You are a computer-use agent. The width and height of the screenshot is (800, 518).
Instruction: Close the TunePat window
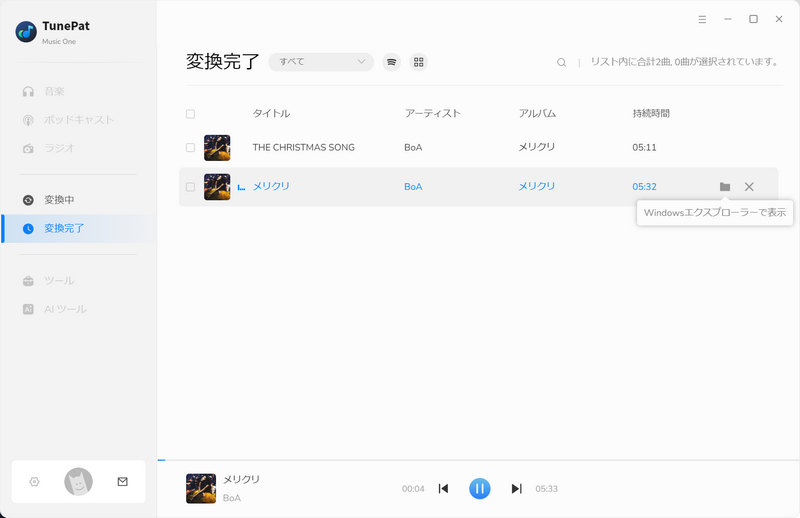(779, 19)
